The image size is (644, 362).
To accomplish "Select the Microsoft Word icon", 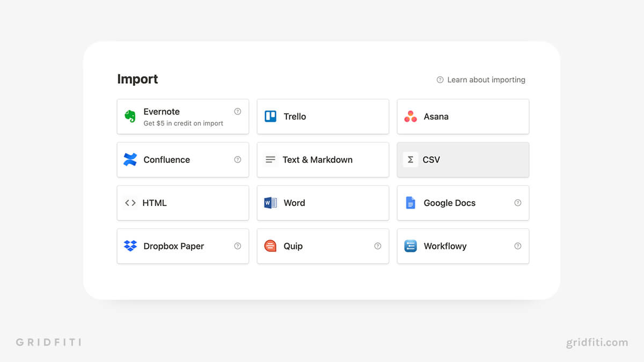I will coord(270,203).
